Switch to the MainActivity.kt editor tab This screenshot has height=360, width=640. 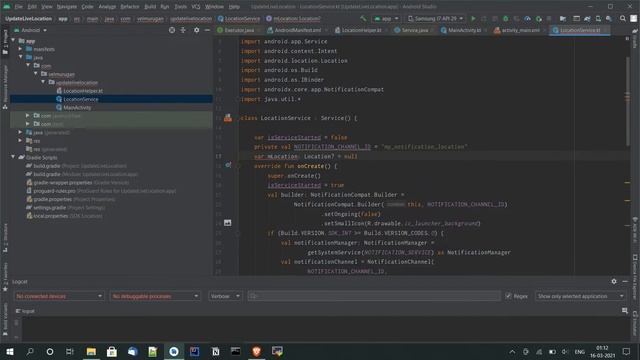(464, 30)
